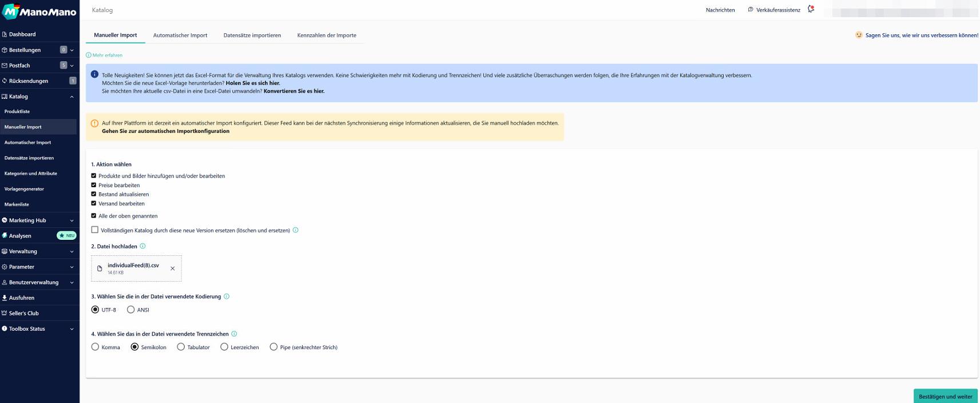Screen dimensions: 980x403
Task: Expand the Parameter chevron
Action: pyautogui.click(x=72, y=267)
